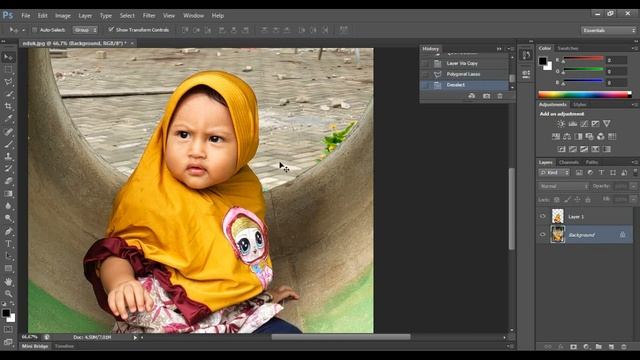This screenshot has height=360, width=640.
Task: Hide the Background layer eye icon
Action: (x=543, y=235)
